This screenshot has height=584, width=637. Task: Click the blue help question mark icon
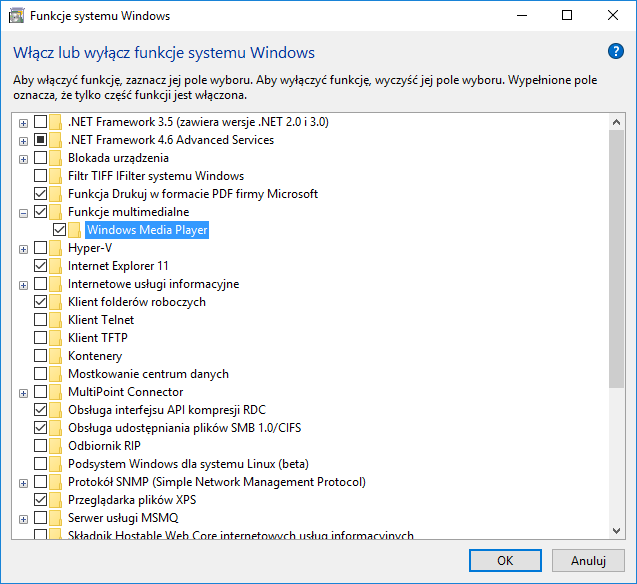pyautogui.click(x=615, y=52)
